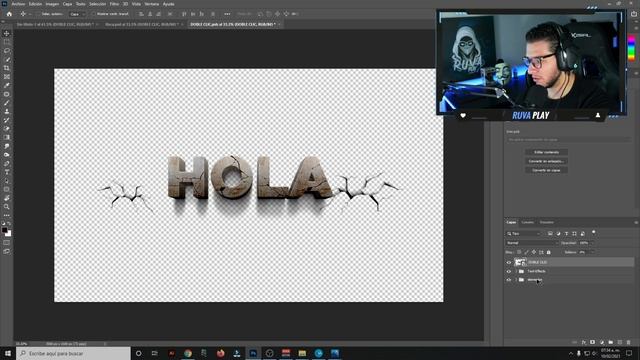This screenshot has width=640, height=360.
Task: Open the Edición menu
Action: (x=35, y=4)
